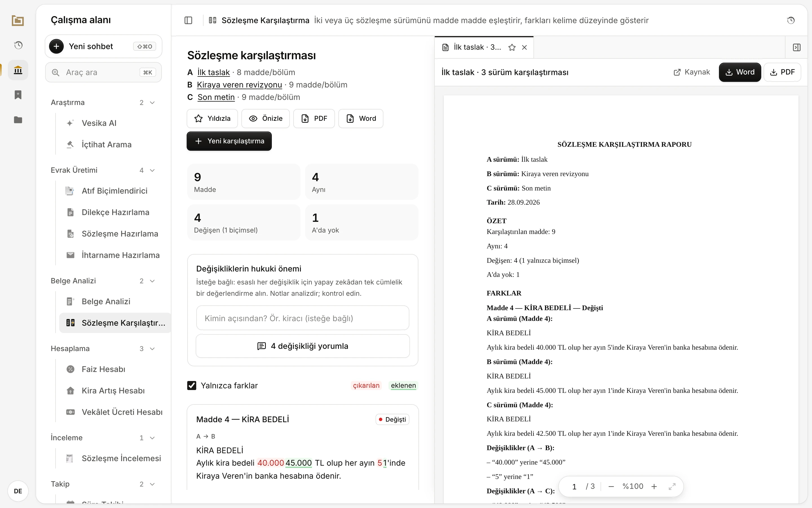Click the Faiz Hesabı percent icon
Screen dimensions: 812x508
(x=70, y=369)
